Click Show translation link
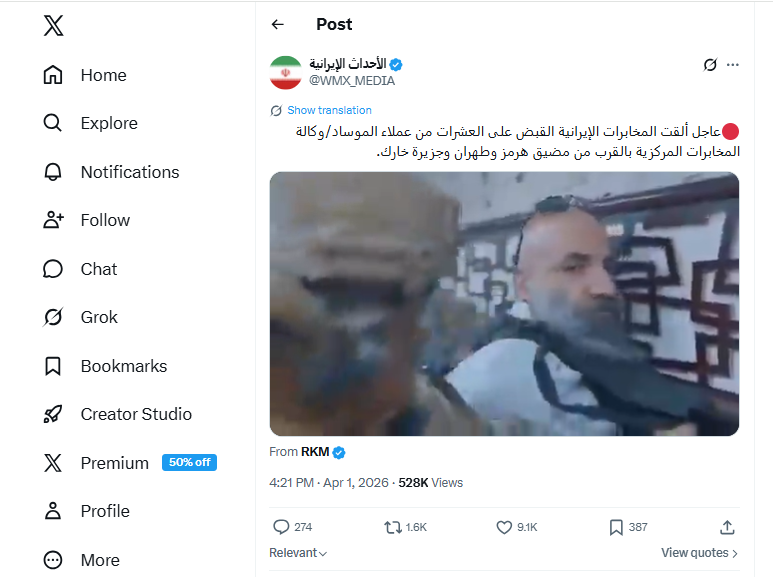Screen dimensions: 773x577 [x=329, y=110]
